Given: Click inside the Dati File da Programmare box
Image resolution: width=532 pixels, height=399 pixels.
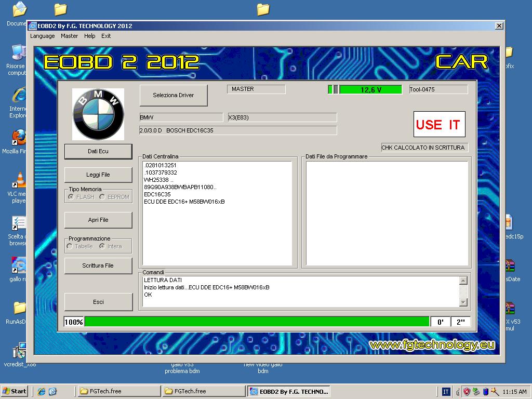Looking at the screenshot, I should click(x=387, y=213).
